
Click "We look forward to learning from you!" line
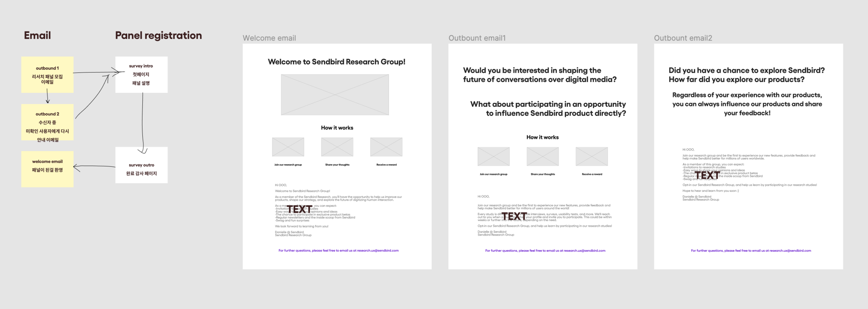(x=302, y=226)
